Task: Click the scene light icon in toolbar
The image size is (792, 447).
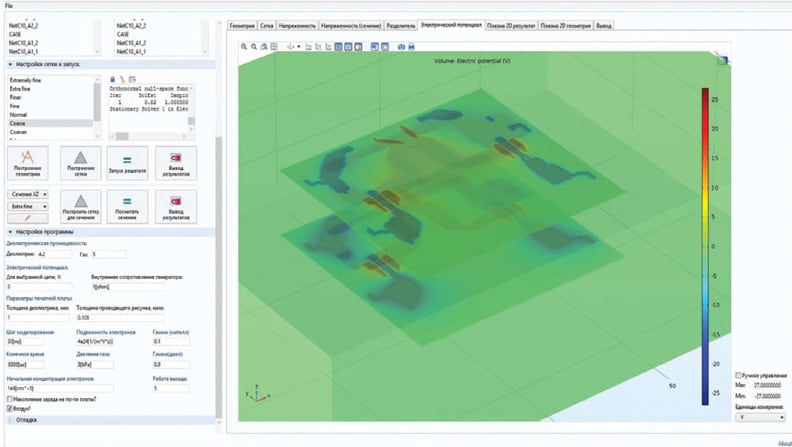Action: click(x=375, y=46)
